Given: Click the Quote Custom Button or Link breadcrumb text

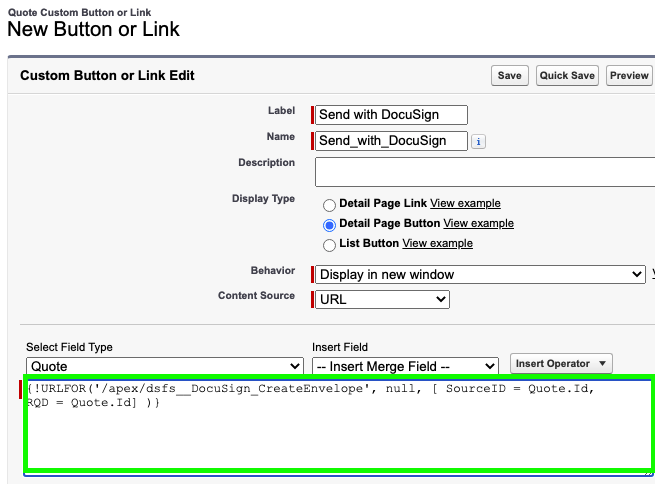Looking at the screenshot, I should pyautogui.click(x=79, y=13).
